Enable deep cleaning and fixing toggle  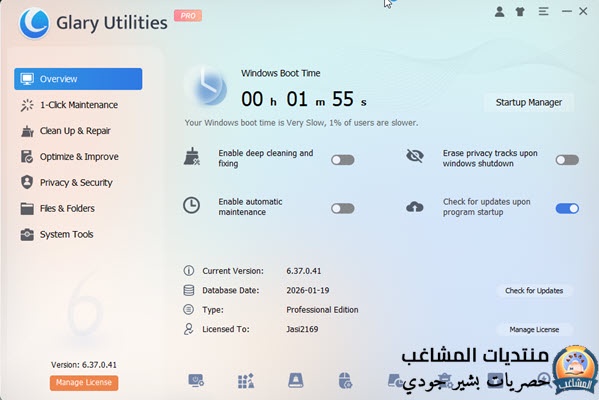(343, 160)
